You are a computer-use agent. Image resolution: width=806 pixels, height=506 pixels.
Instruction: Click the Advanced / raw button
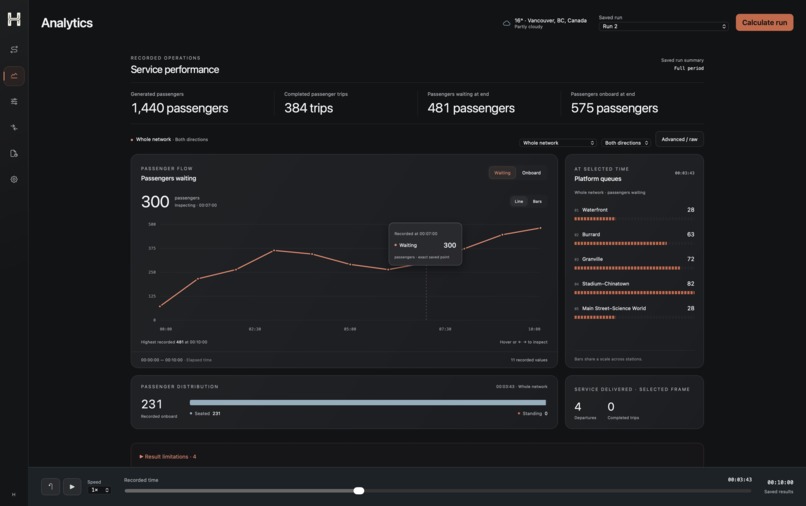coord(679,139)
